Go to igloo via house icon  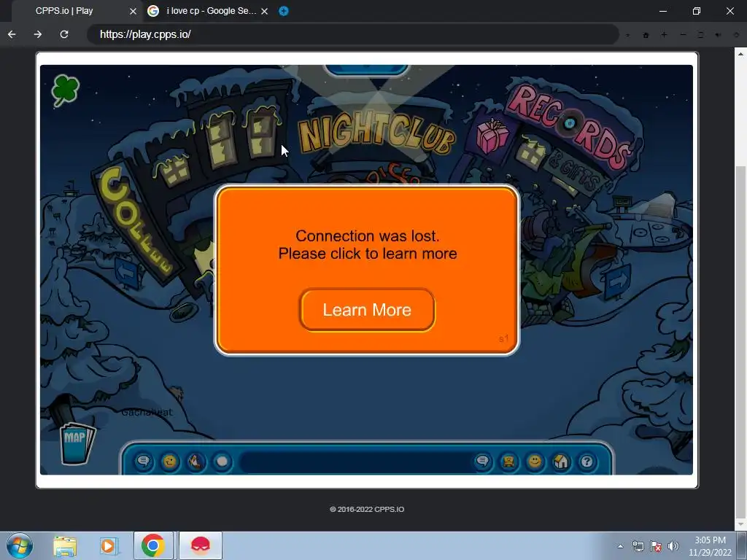[x=561, y=462]
